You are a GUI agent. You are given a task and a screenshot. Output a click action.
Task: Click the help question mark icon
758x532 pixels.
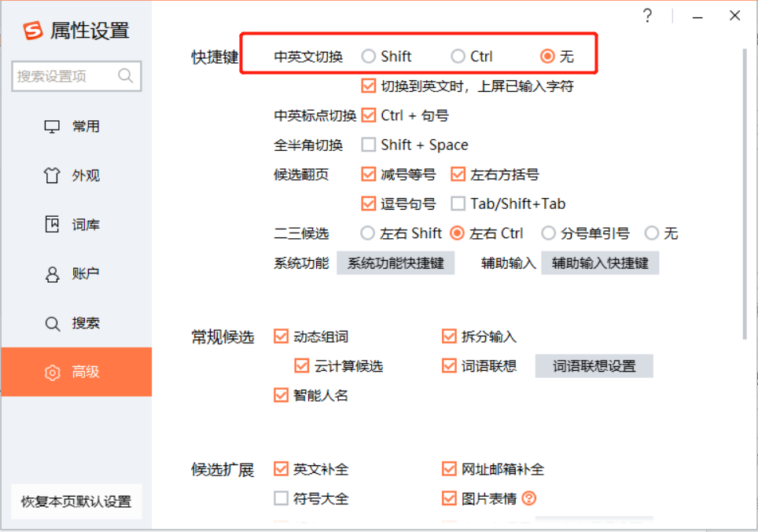pyautogui.click(x=647, y=16)
